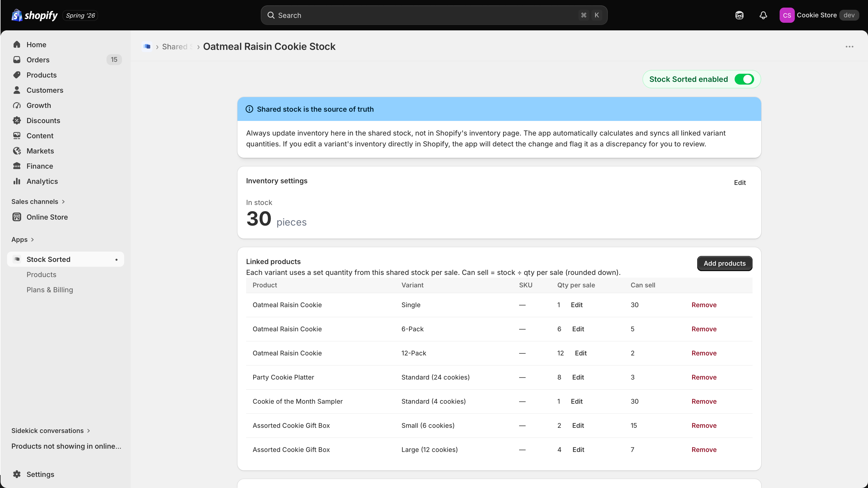Image resolution: width=868 pixels, height=488 pixels.
Task: Open the notifications bell
Action: tap(763, 15)
